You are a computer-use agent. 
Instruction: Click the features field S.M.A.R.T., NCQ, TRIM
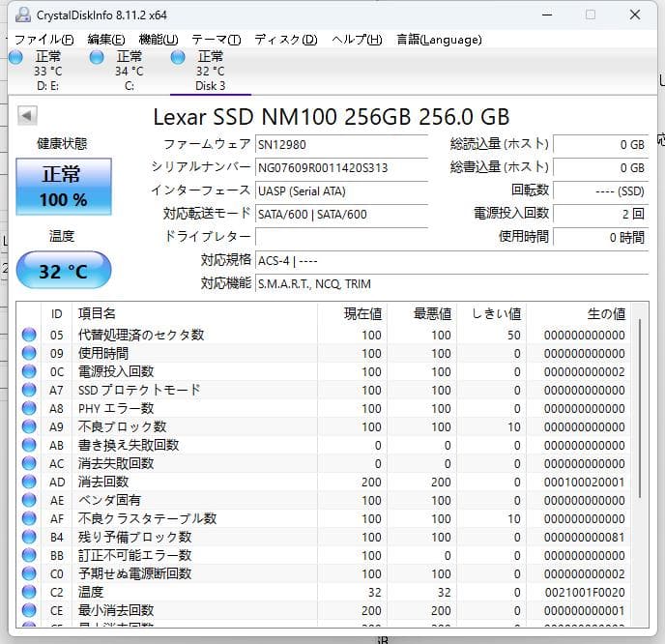[452, 283]
